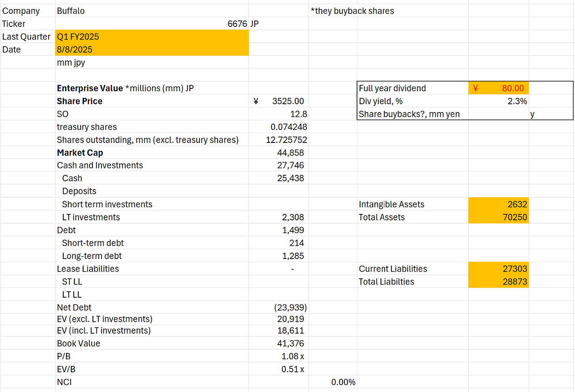Image resolution: width=575 pixels, height=392 pixels.
Task: Click the note "*they buyback shares"
Action: (352, 11)
